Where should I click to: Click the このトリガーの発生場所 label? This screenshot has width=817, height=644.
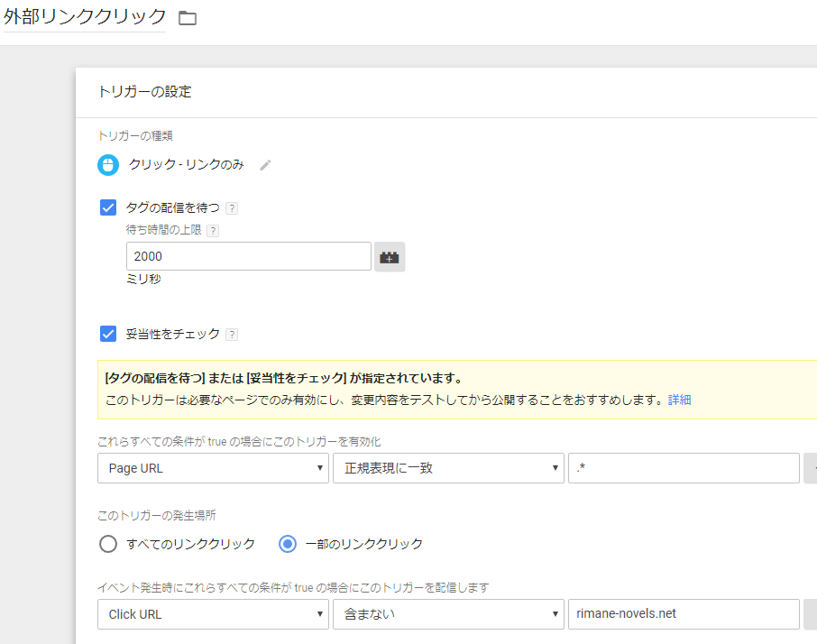coord(157,515)
